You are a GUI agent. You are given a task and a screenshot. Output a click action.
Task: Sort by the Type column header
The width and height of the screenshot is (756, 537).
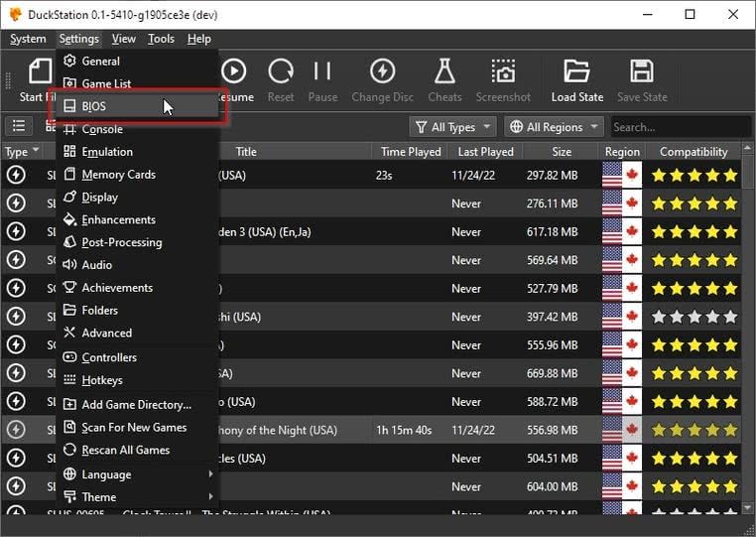[x=22, y=152]
